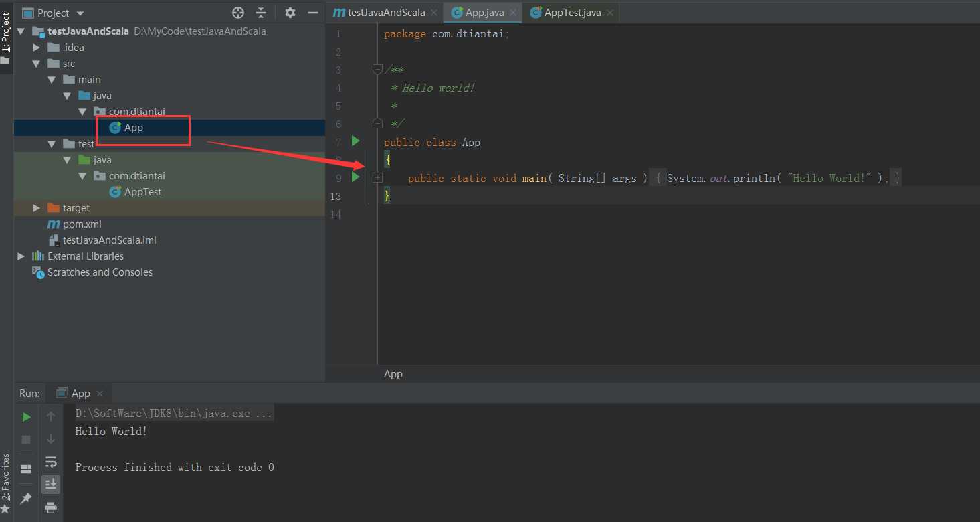Click the print console output icon
Image resolution: width=980 pixels, height=522 pixels.
click(51, 507)
